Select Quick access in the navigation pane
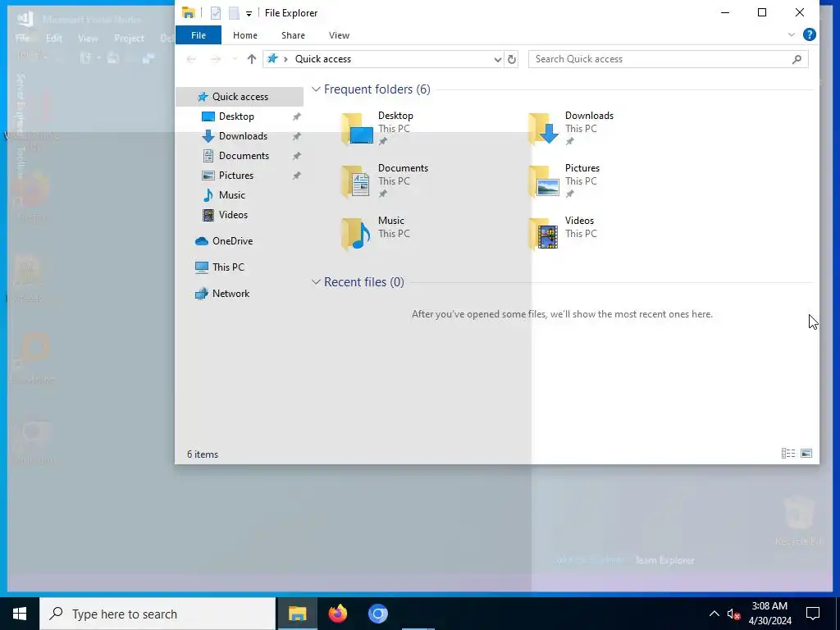 click(240, 97)
